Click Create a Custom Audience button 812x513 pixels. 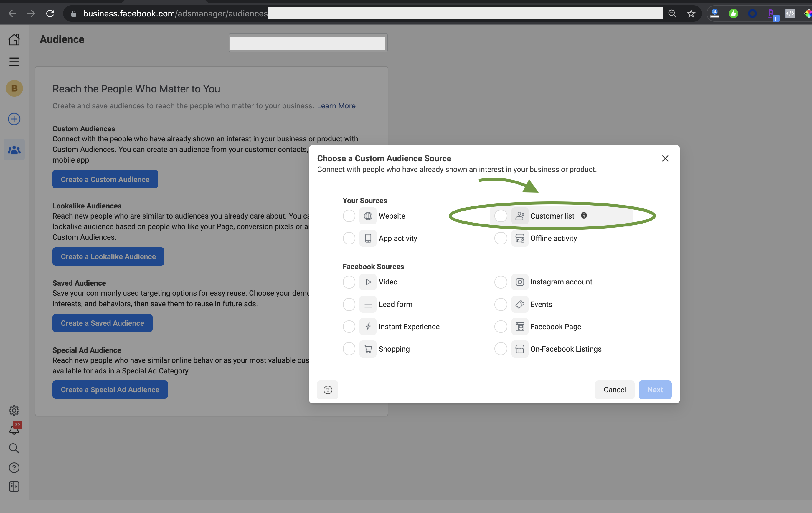[105, 179]
